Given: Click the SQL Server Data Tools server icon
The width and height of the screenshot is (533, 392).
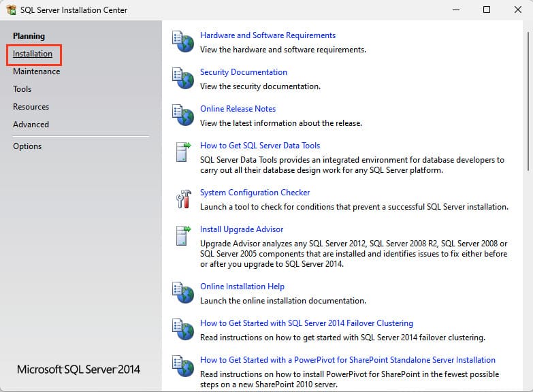Looking at the screenshot, I should pos(182,152).
